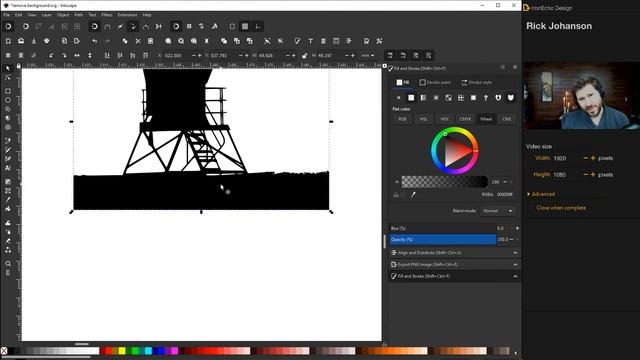Select the Calligraphy tool
Image resolution: width=640 pixels, height=360 pixels.
[8, 159]
